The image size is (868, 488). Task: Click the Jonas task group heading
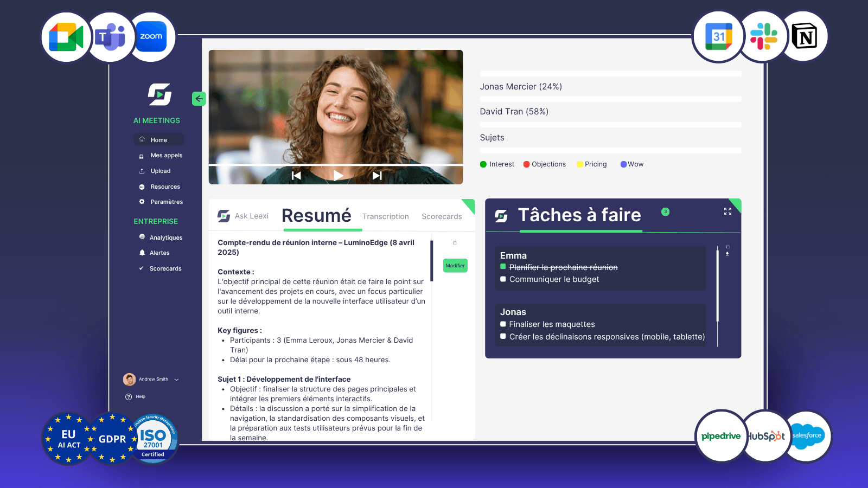(513, 312)
